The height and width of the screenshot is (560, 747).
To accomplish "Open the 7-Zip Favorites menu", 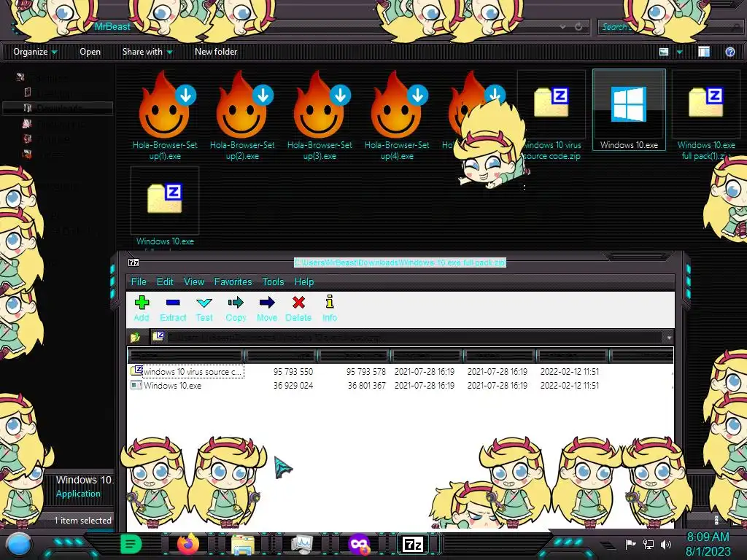I will click(x=233, y=282).
